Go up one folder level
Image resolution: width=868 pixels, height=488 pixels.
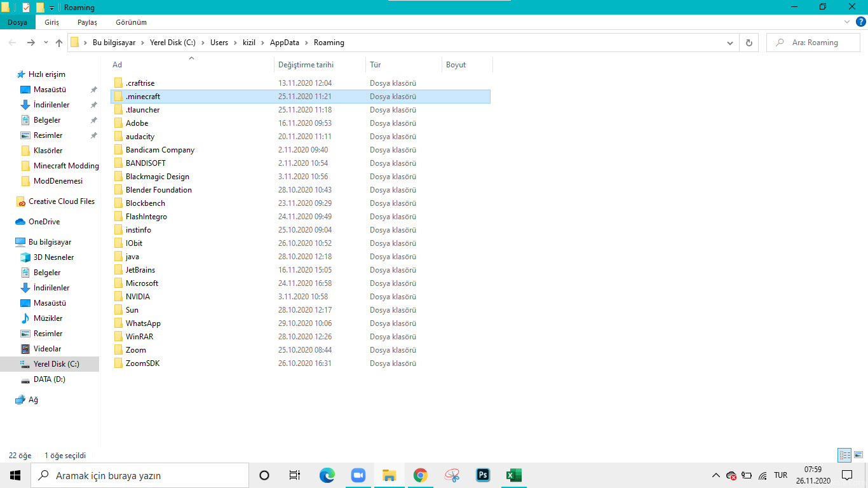(59, 43)
